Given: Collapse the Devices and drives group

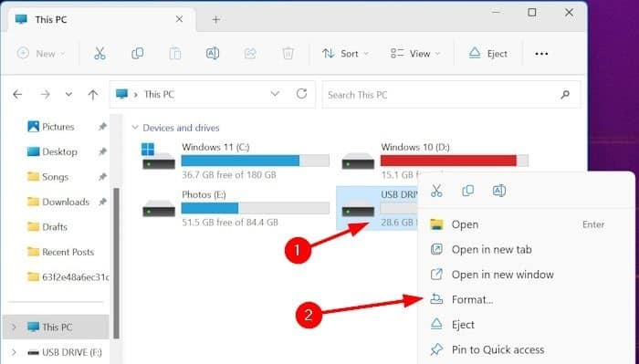Looking at the screenshot, I should tap(135, 128).
